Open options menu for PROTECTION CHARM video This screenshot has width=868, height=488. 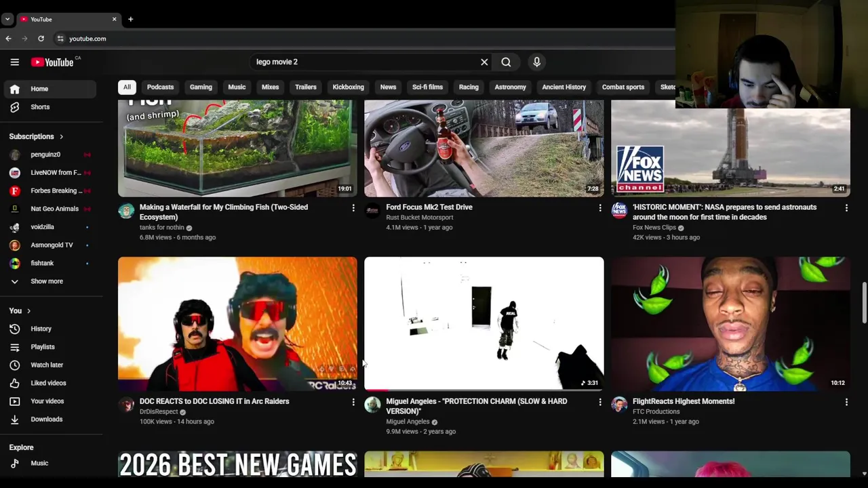tap(599, 402)
